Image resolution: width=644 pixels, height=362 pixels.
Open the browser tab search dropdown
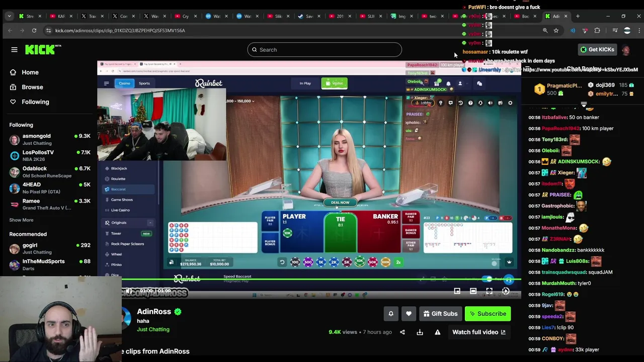pyautogui.click(x=9, y=16)
